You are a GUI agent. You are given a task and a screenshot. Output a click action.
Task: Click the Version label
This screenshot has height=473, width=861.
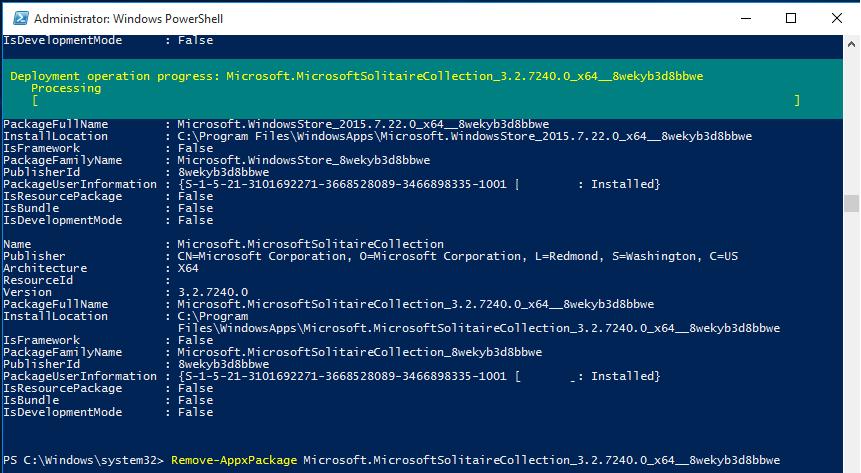coord(27,292)
